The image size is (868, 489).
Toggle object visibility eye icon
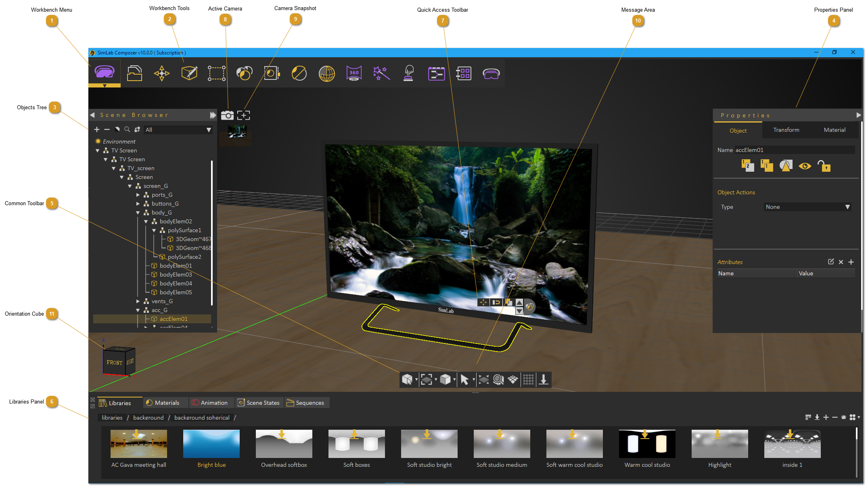tap(805, 166)
